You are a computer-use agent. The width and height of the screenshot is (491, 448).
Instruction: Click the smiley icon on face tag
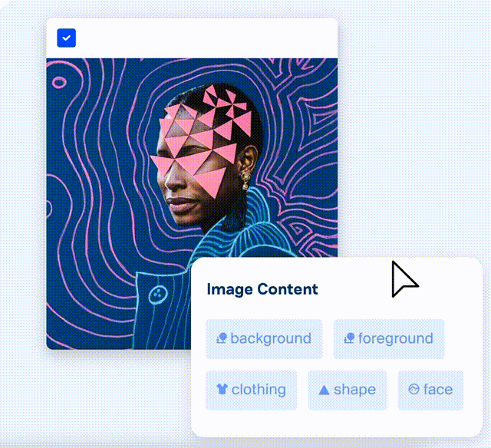tap(414, 389)
